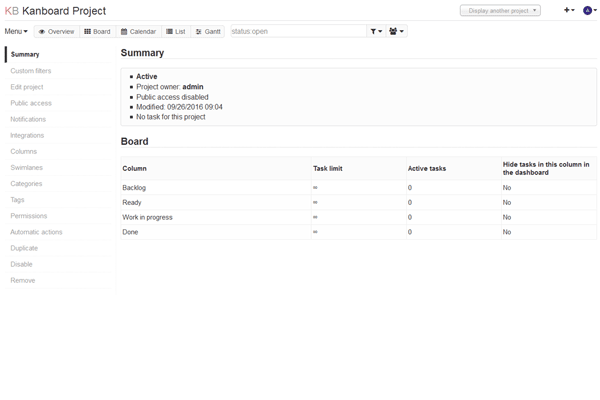Click Remove in the sidebar
Viewport: 600px width, 400px height.
click(22, 280)
